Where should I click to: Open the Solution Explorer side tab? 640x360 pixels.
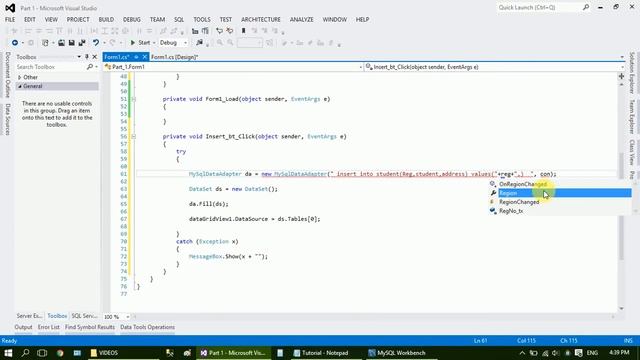pyautogui.click(x=632, y=73)
